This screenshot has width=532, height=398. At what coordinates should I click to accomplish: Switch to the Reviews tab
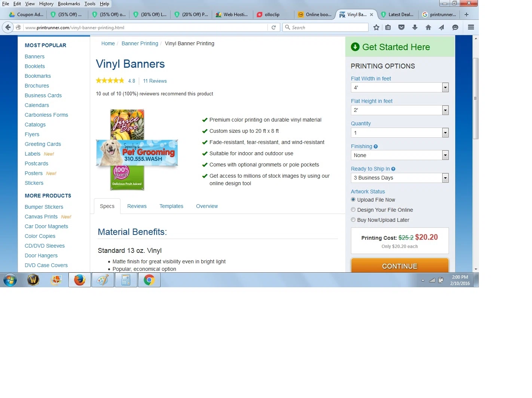coord(137,206)
